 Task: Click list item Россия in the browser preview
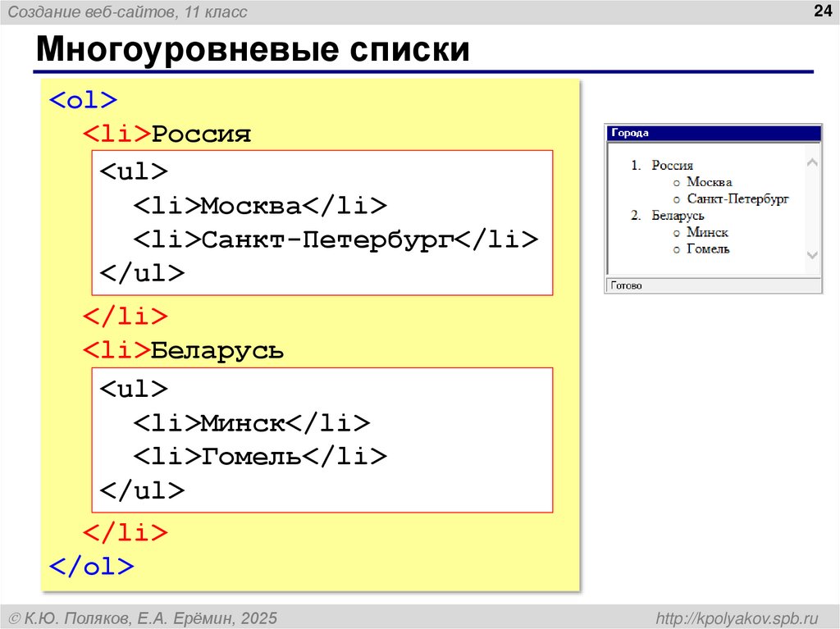tap(673, 165)
